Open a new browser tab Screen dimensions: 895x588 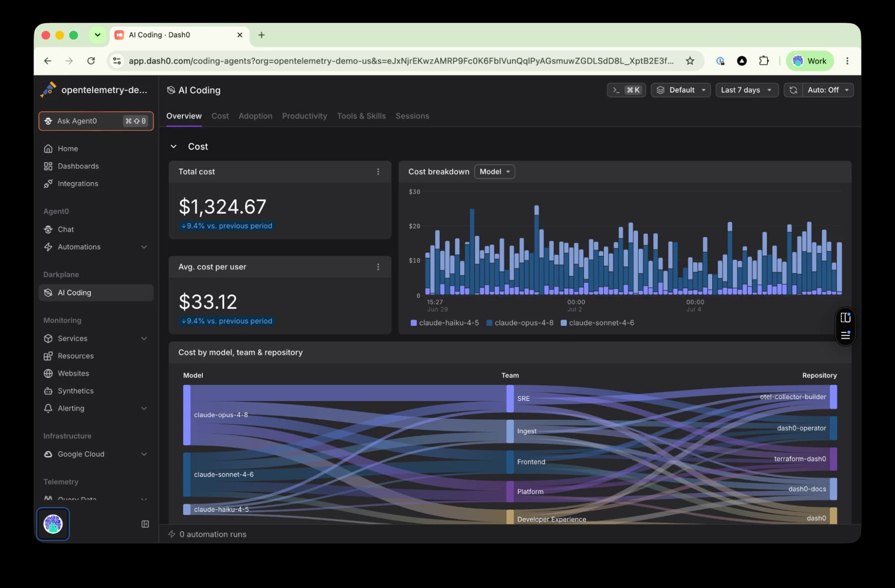point(261,35)
